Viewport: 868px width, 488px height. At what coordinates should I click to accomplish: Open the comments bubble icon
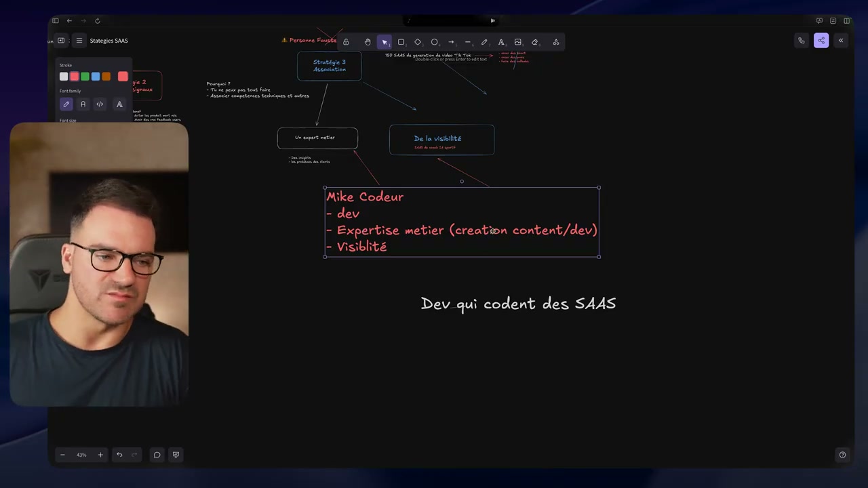(x=157, y=455)
